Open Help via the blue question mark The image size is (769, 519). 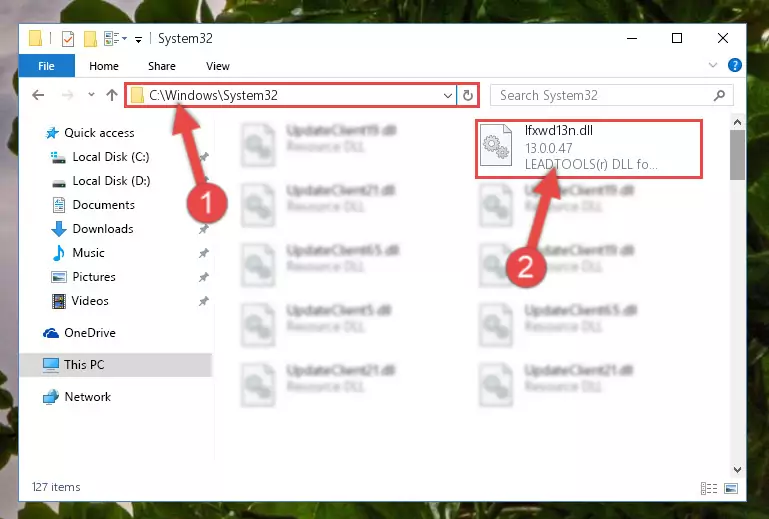click(x=735, y=65)
